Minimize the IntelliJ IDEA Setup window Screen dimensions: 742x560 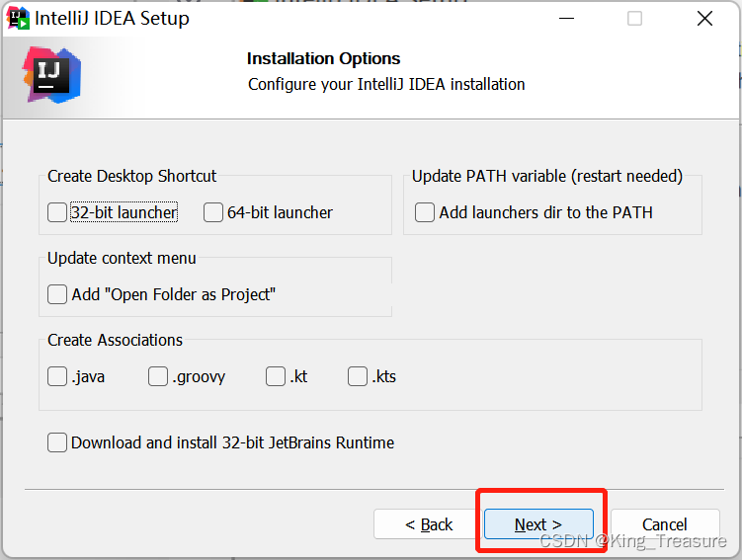pos(566,19)
